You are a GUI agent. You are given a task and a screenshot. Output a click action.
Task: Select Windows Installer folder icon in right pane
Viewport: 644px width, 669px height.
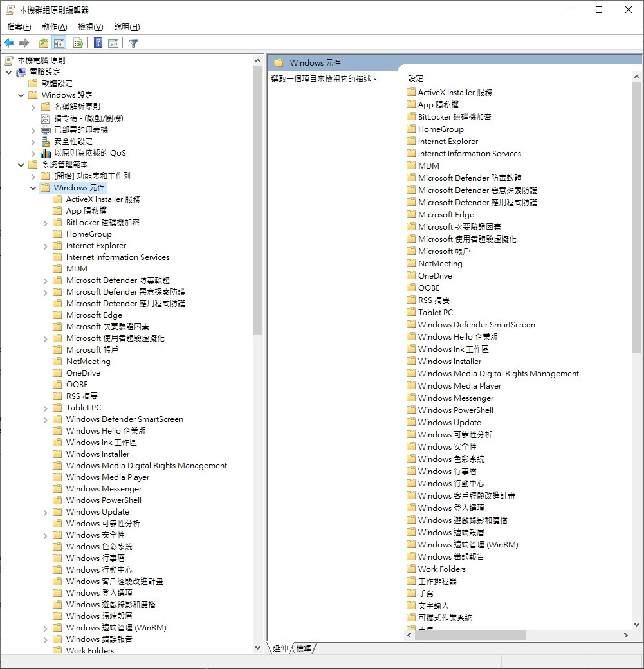(411, 361)
